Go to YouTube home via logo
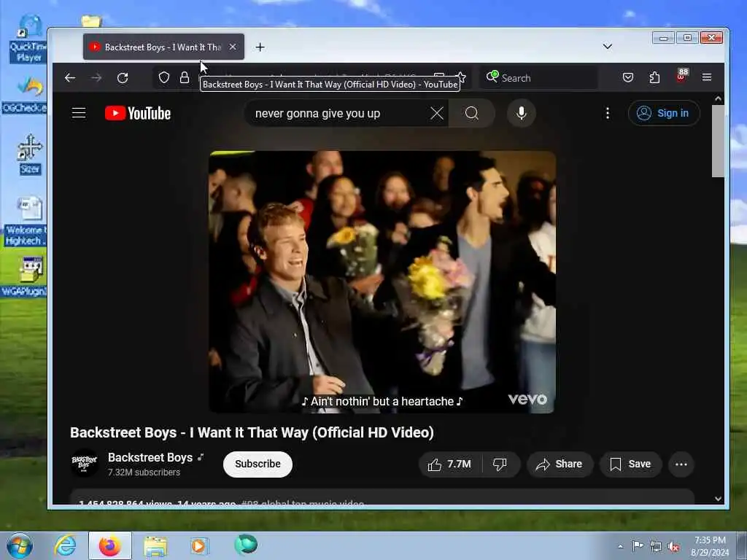747x560 pixels. [138, 113]
